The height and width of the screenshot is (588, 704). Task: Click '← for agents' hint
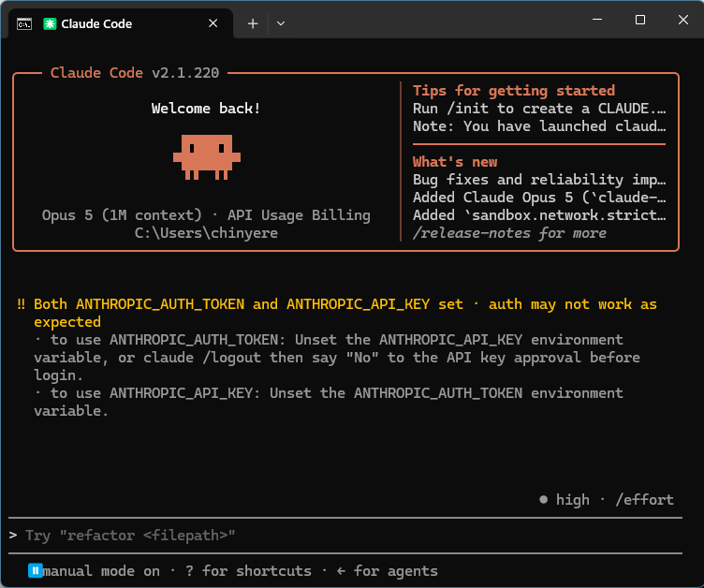[x=387, y=570]
